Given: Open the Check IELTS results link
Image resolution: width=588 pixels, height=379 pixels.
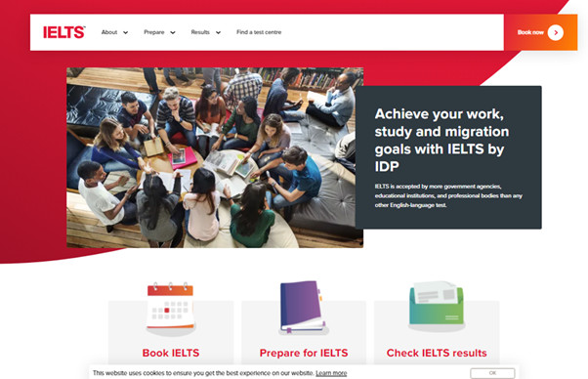Looking at the screenshot, I should [437, 353].
